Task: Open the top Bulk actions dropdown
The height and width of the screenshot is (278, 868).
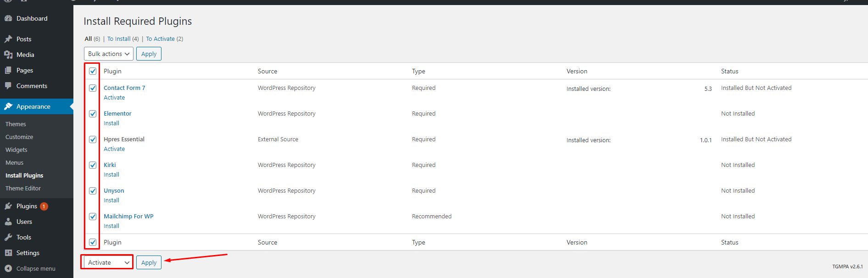Action: pos(109,54)
